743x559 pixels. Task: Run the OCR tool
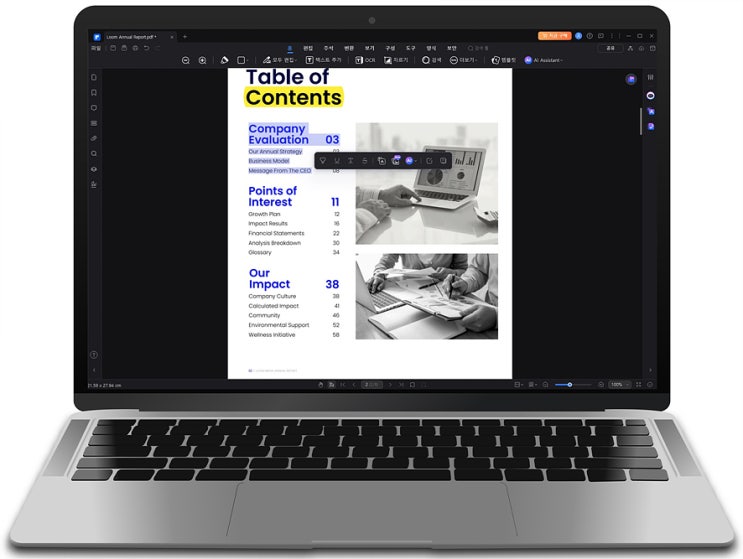pos(365,60)
